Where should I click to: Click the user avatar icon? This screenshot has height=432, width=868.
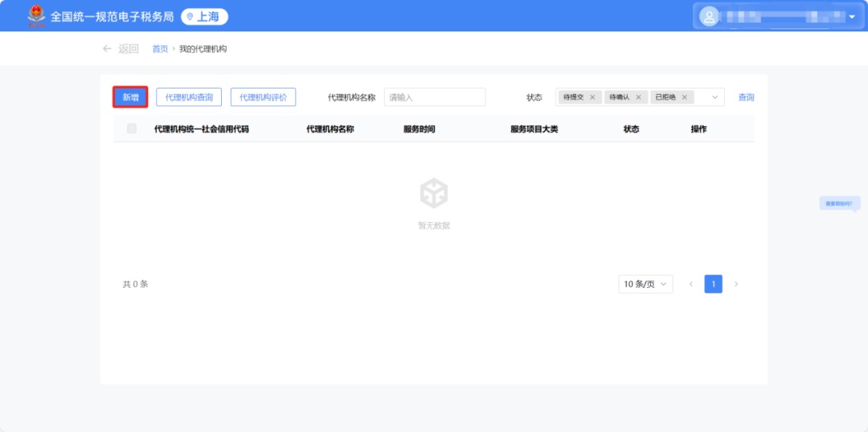point(708,16)
